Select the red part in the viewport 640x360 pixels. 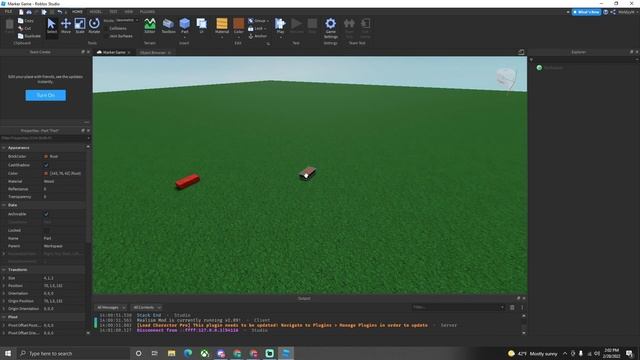pyautogui.click(x=188, y=181)
